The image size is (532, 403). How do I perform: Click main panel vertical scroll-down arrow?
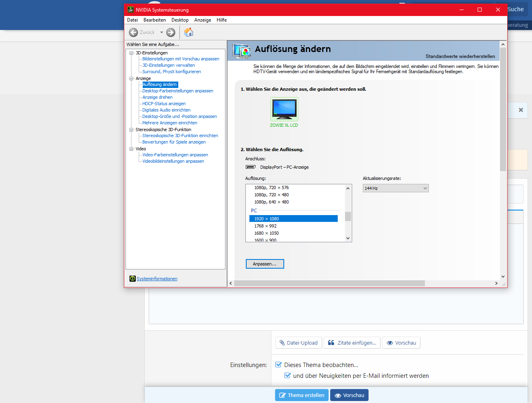click(x=503, y=276)
